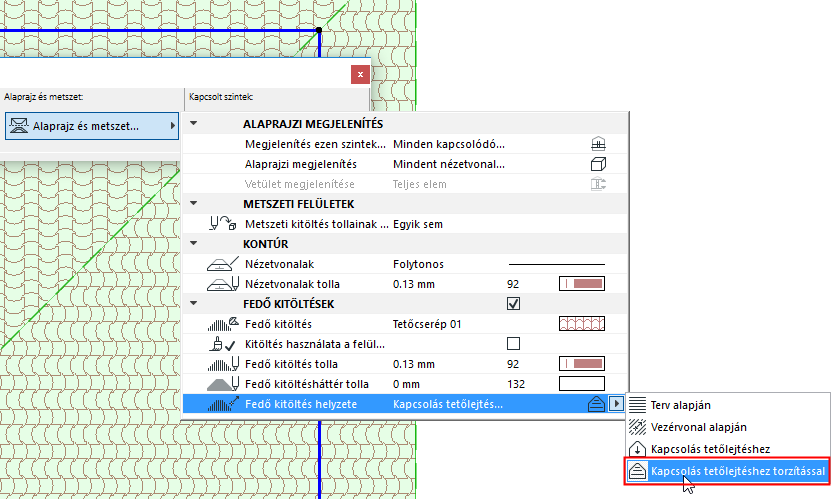This screenshot has width=832, height=499.
Task: Click the Fedő kitöltés helyzete orientation icon
Action: pyautogui.click(x=222, y=404)
